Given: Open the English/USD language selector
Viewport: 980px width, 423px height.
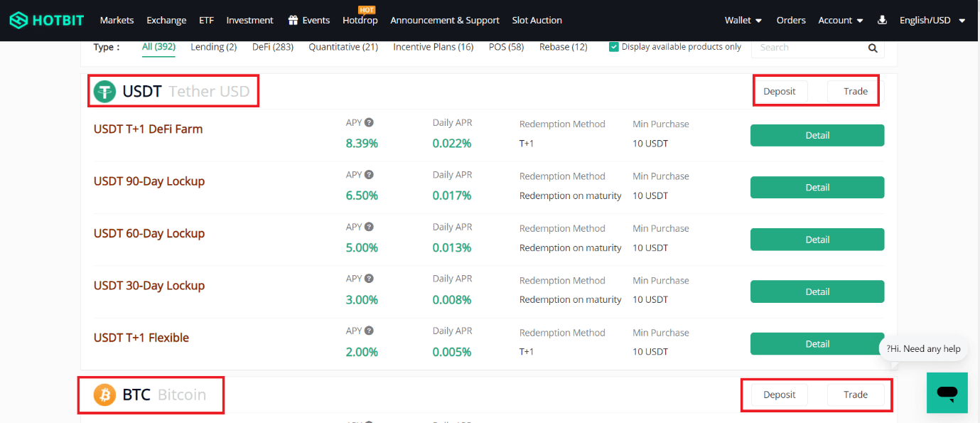Looking at the screenshot, I should [932, 20].
